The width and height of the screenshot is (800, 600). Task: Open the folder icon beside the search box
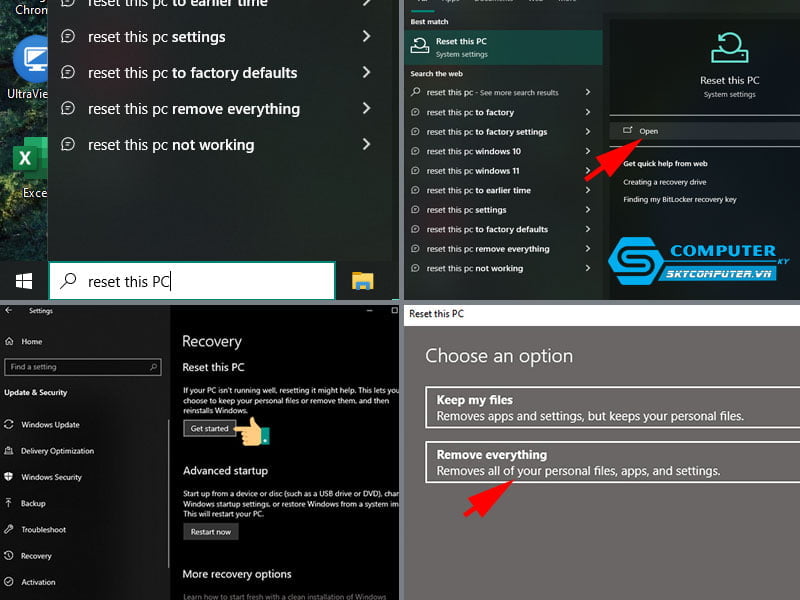(365, 281)
